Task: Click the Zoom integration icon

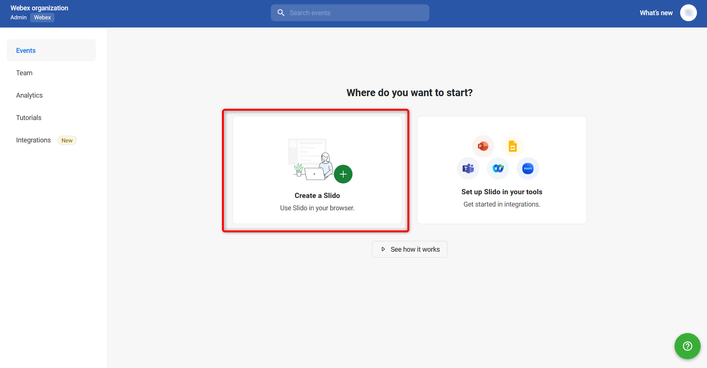Action: coord(528,169)
